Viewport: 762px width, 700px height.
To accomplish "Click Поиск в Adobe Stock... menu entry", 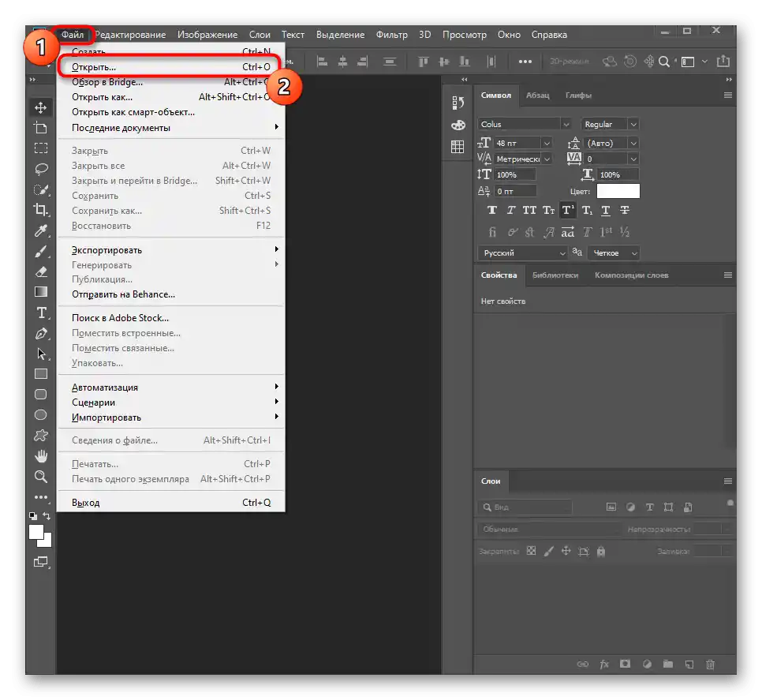I will click(x=120, y=318).
